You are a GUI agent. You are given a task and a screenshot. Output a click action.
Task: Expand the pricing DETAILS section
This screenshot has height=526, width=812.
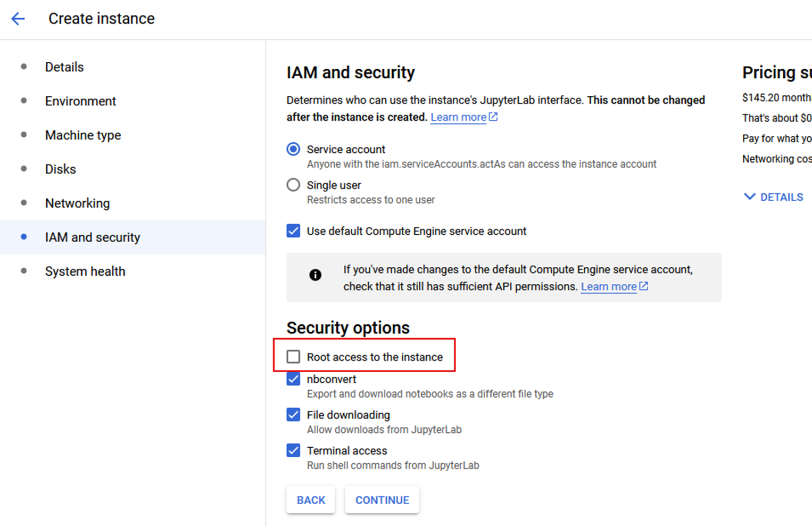(x=773, y=196)
